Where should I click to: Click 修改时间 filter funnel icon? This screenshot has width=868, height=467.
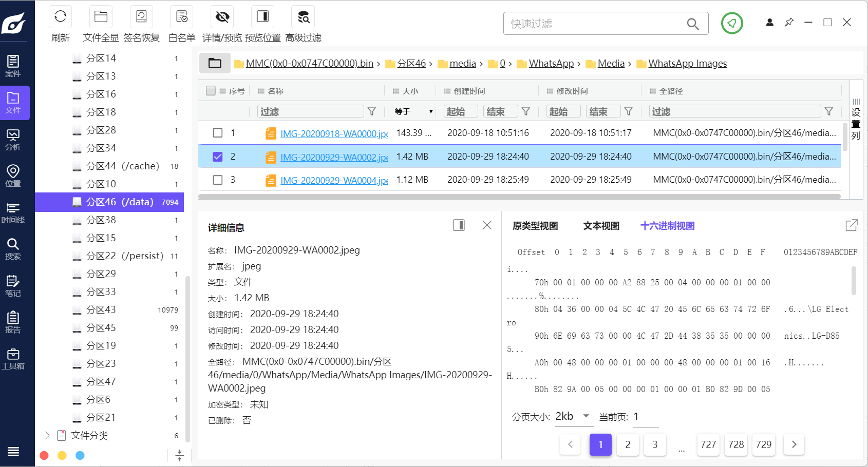629,111
